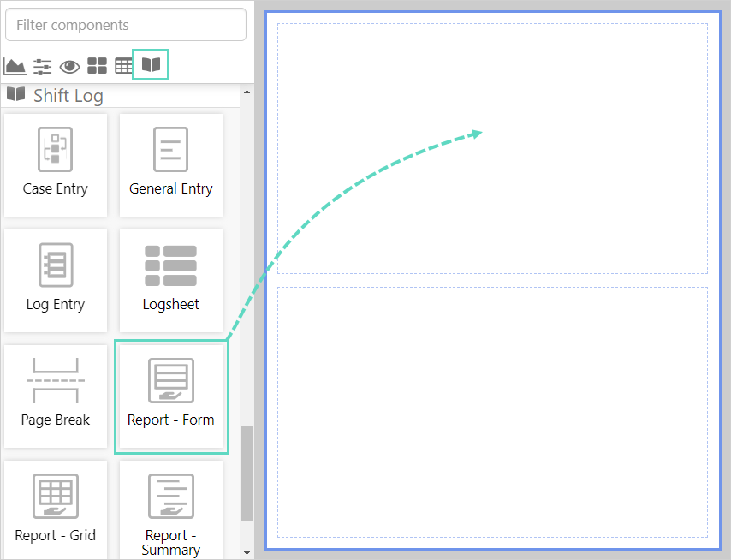Select the Log Entry component
Image resolution: width=731 pixels, height=560 pixels.
(x=56, y=281)
